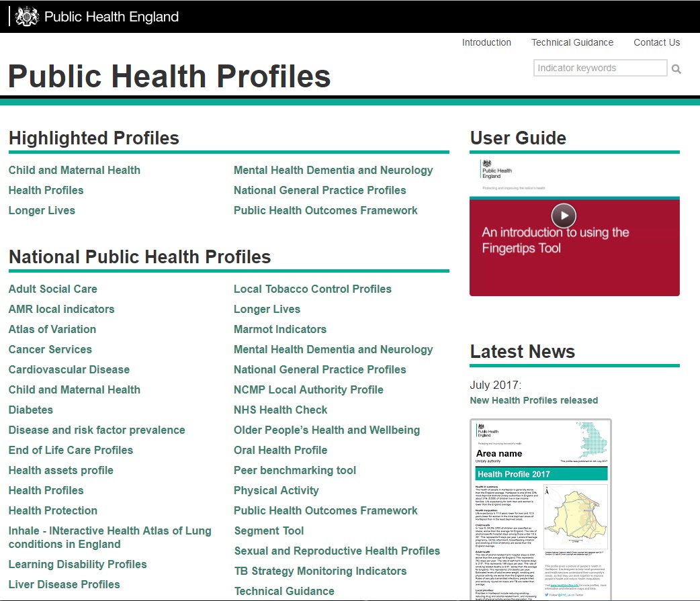Open Older People's Health and Wellbeing
Image resolution: width=700 pixels, height=601 pixels.
[x=326, y=430]
